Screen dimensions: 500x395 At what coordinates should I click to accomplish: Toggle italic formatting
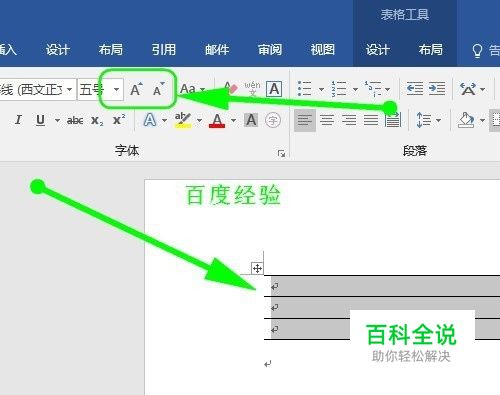18,120
